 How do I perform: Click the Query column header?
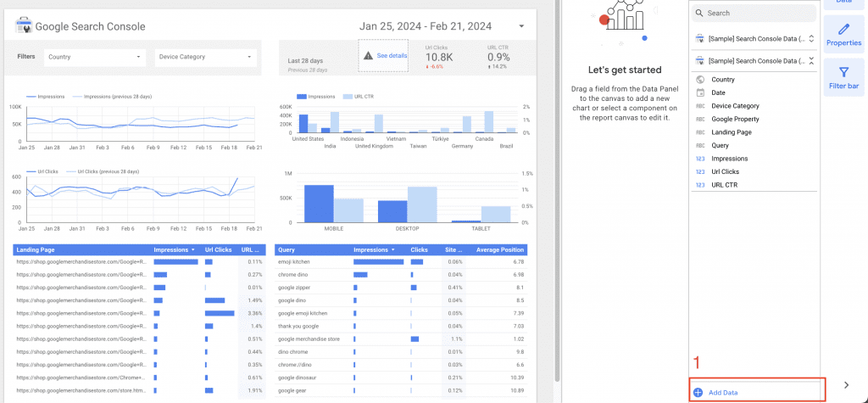click(287, 250)
